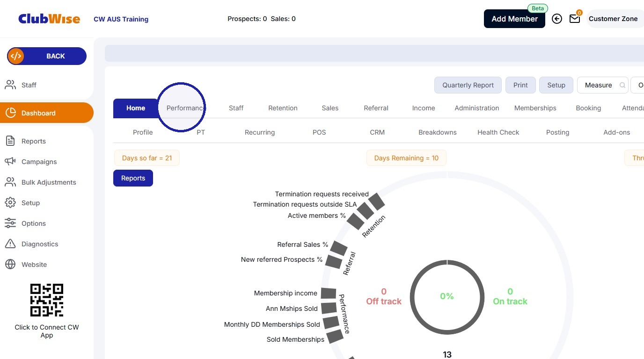The image size is (644, 359).
Task: Click the ClubWise logo
Action: pyautogui.click(x=49, y=19)
